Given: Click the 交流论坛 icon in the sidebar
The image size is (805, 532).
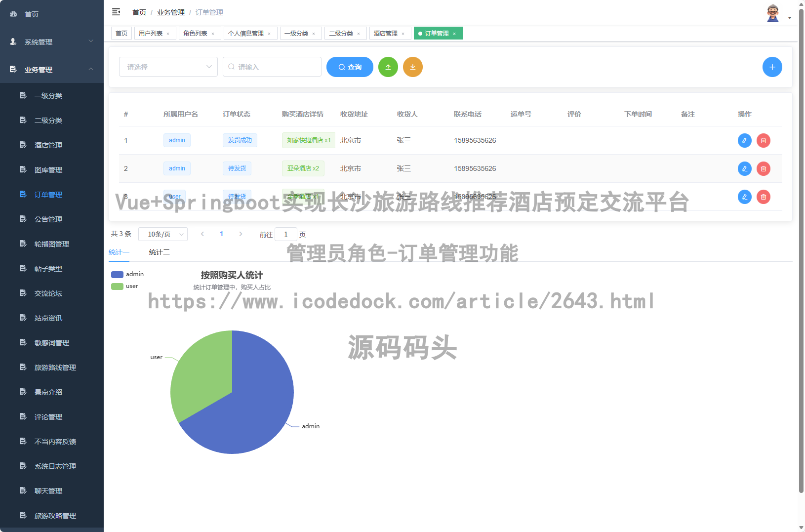Looking at the screenshot, I should pos(23,293).
